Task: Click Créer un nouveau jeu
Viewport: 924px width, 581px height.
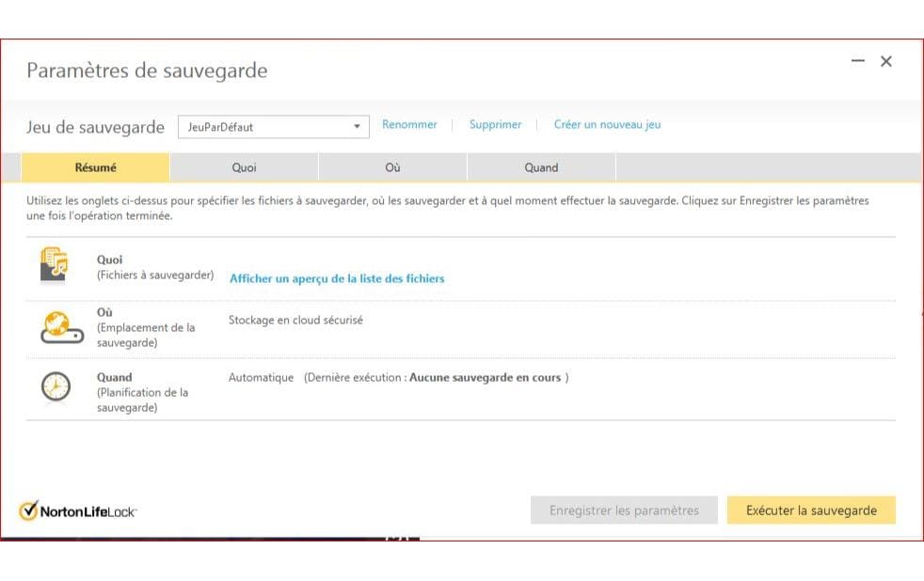Action: (607, 125)
